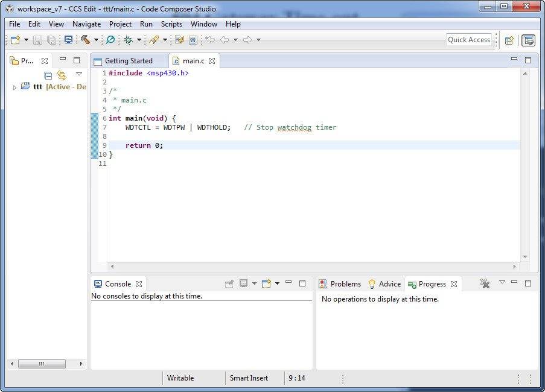545x392 pixels.
Task: Select the CCS Edit perspective button
Action: click(x=529, y=40)
